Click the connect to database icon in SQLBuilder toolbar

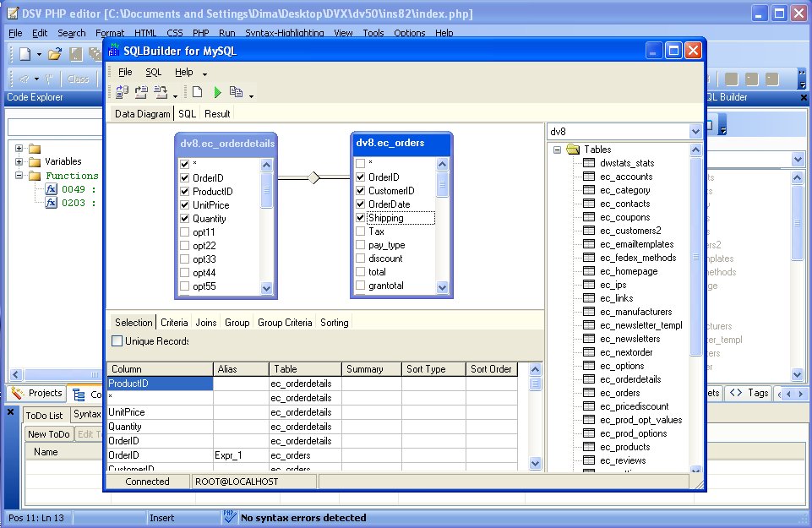123,92
